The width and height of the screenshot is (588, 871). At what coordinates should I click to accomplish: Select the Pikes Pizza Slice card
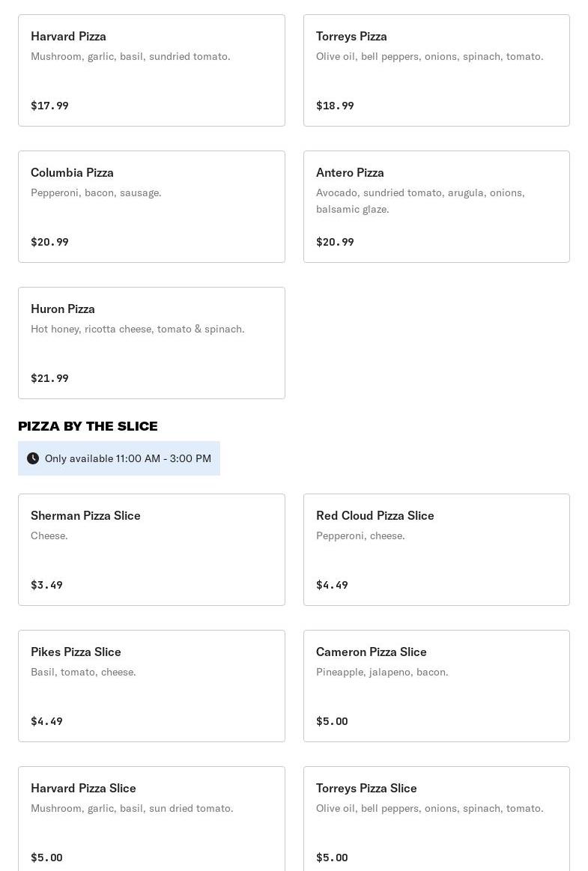tap(151, 686)
